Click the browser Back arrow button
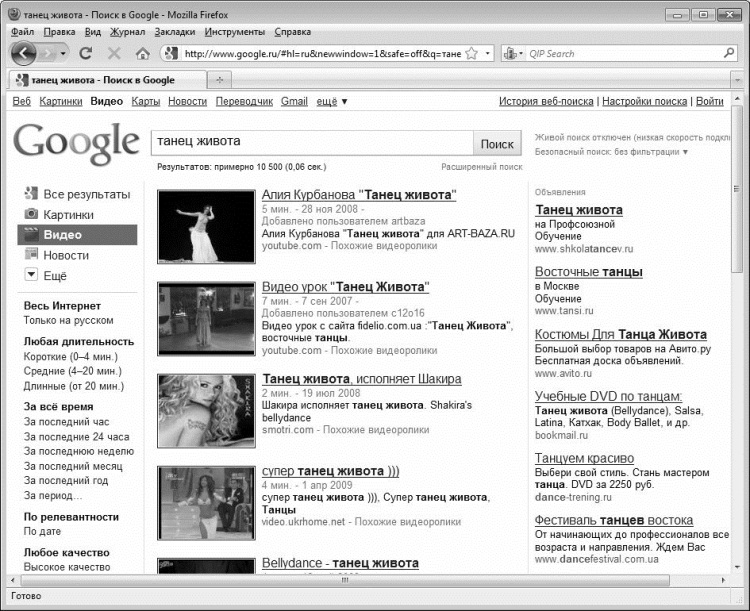 click(23, 53)
